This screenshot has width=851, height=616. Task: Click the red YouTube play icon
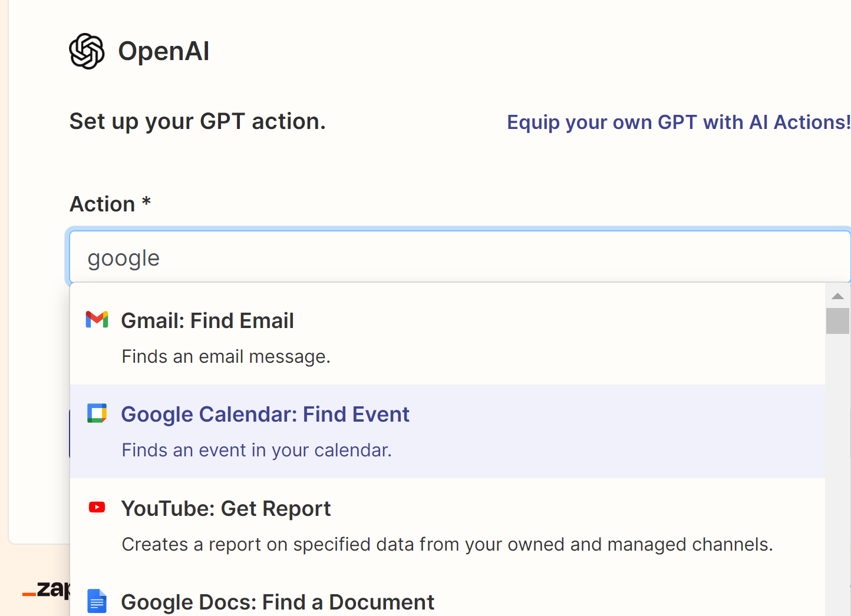coord(97,507)
